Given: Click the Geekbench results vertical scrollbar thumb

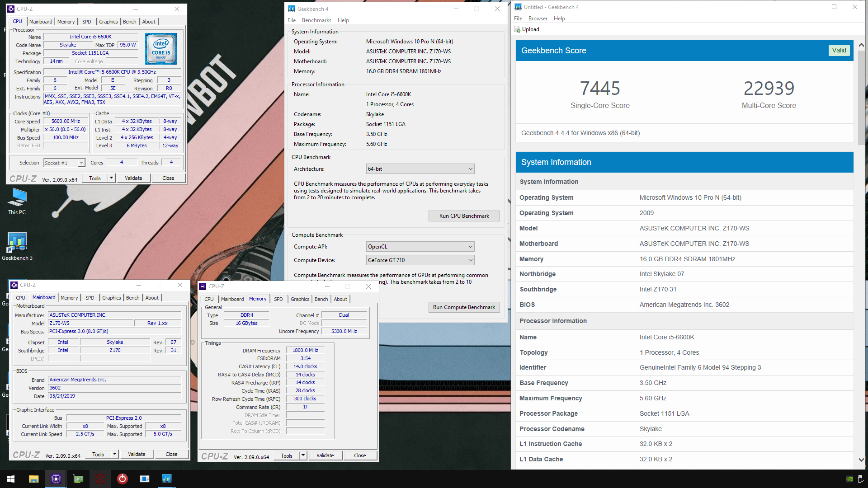Looking at the screenshot, I should pyautogui.click(x=861, y=97).
